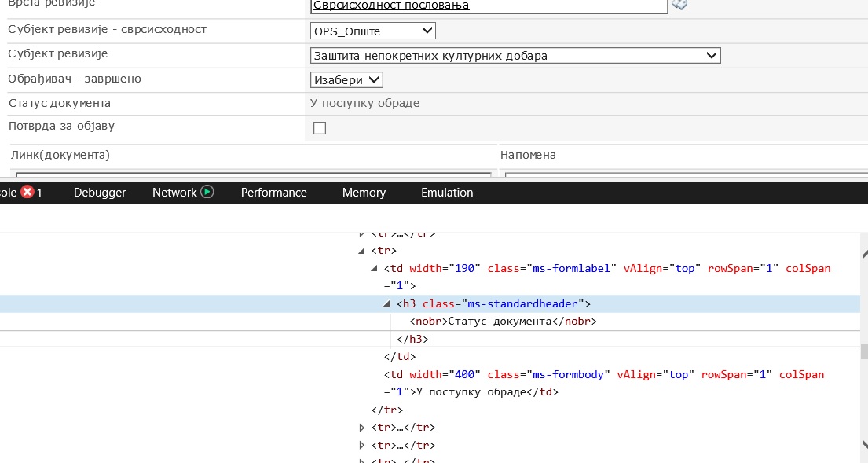Click inside the Напомена input field
The width and height of the screenshot is (868, 463).
(687, 175)
